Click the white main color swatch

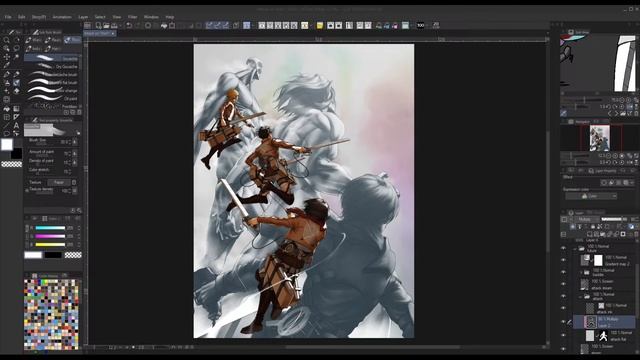pyautogui.click(x=7, y=144)
